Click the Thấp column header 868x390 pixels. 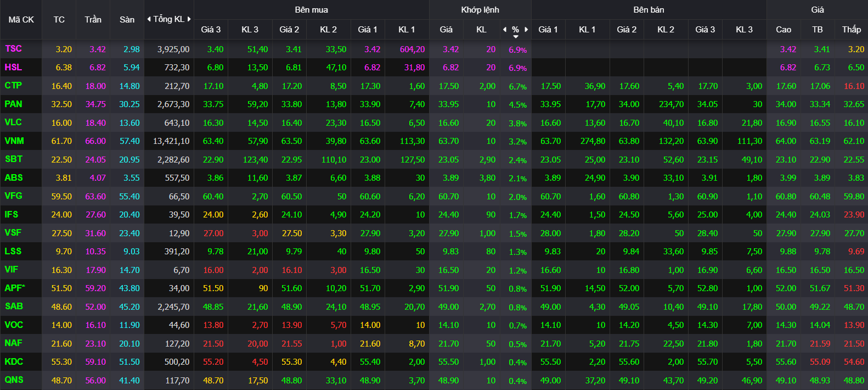click(x=852, y=30)
